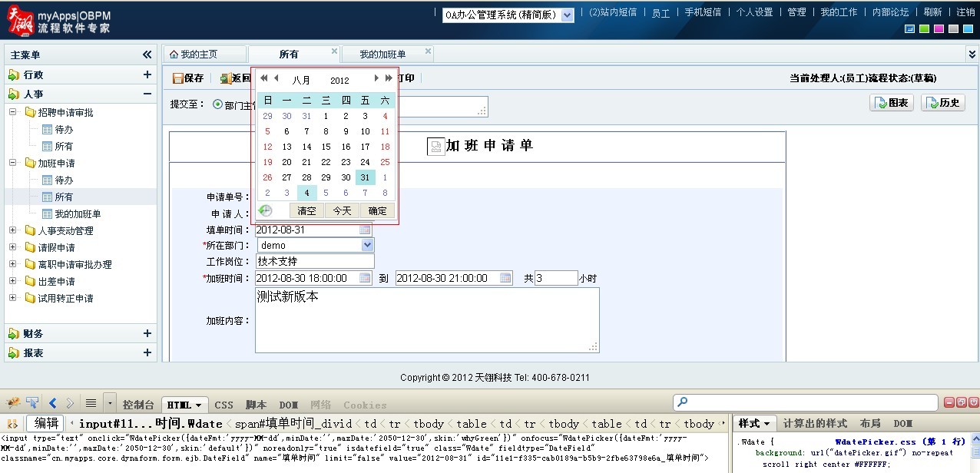The width and height of the screenshot is (980, 473).
Task: Click the 图表 chart button
Action: pos(892,103)
